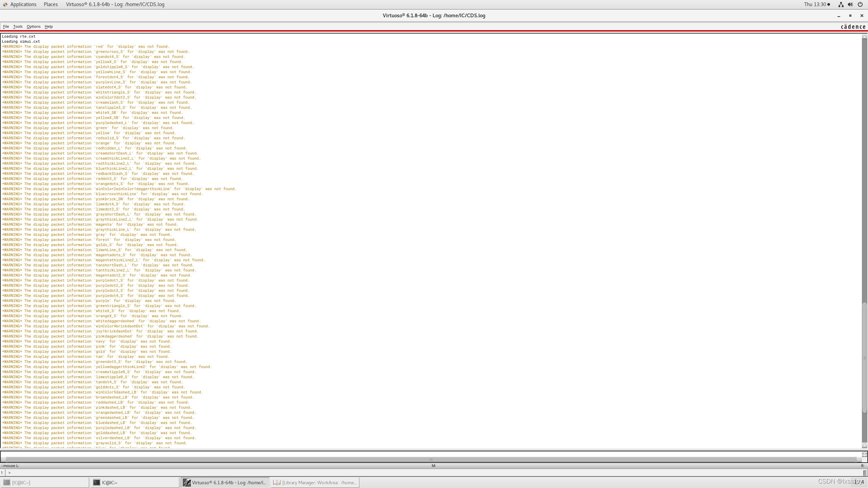The image size is (868, 488).
Task: Minimize the Virtuoso log window
Action: [839, 16]
